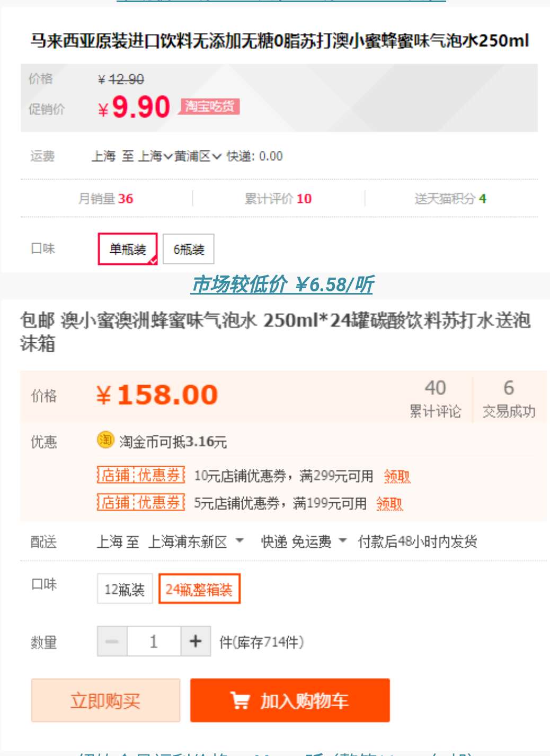The height and width of the screenshot is (756, 550).
Task: Click the 店铺优惠券 badge for 5元 coupon
Action: [140, 502]
